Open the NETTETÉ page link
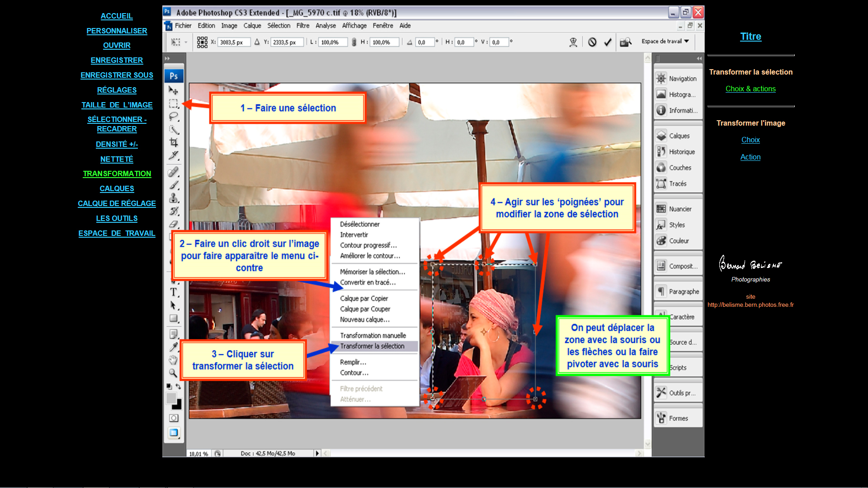This screenshot has width=868, height=488. 117,160
